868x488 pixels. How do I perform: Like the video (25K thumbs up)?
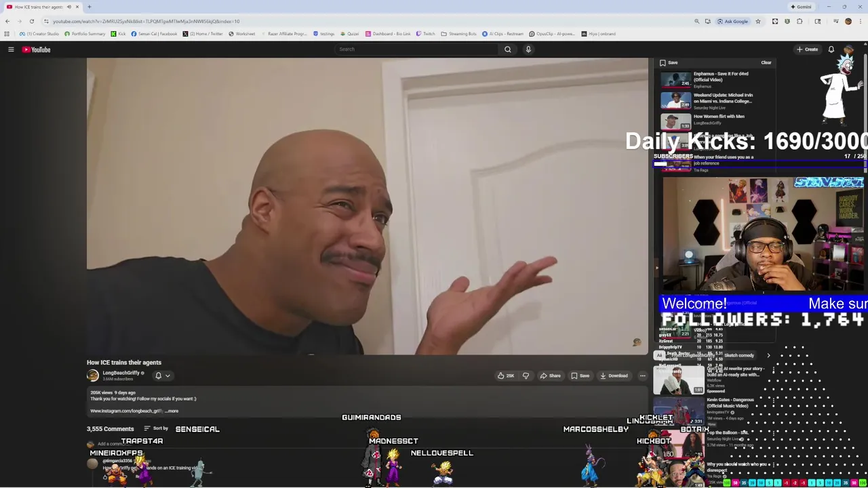[505, 375]
